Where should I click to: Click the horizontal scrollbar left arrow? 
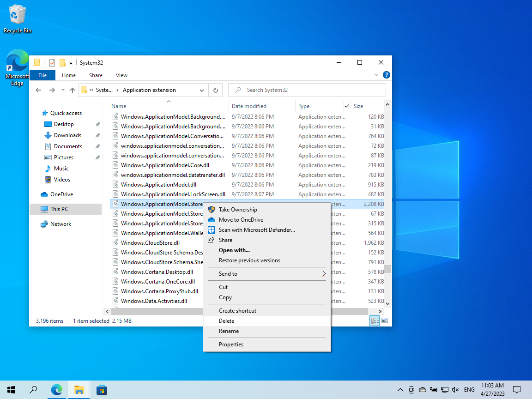pyautogui.click(x=107, y=311)
